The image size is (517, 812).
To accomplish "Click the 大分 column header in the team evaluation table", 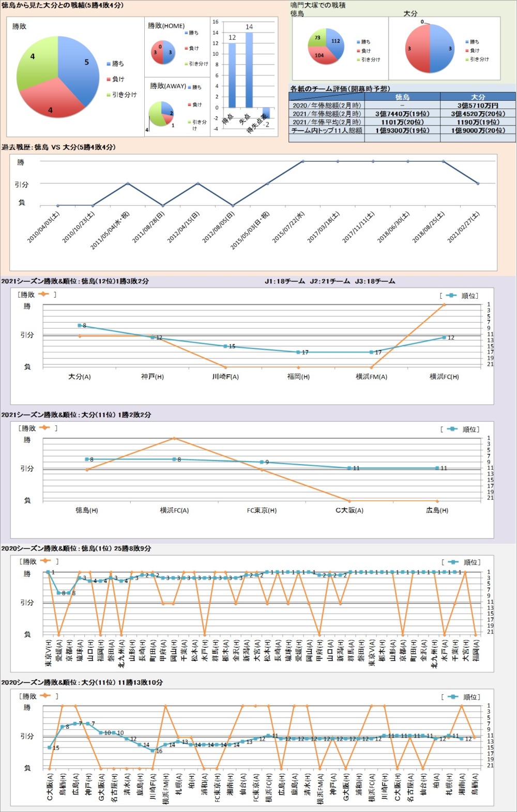I will click(x=478, y=97).
